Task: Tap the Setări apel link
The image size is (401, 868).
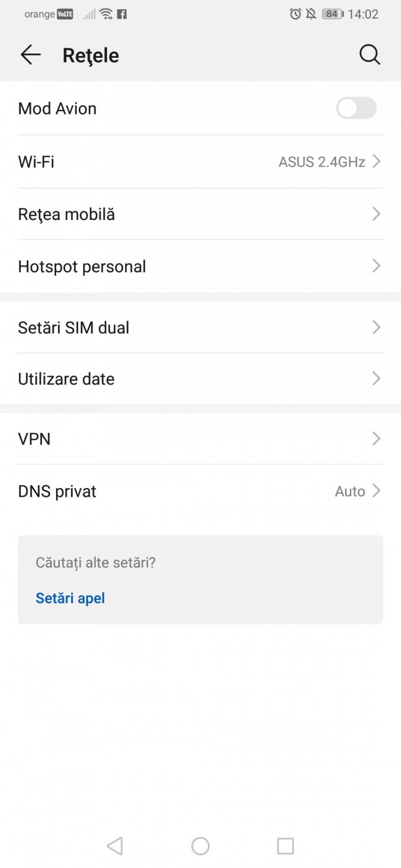Action: tap(70, 598)
